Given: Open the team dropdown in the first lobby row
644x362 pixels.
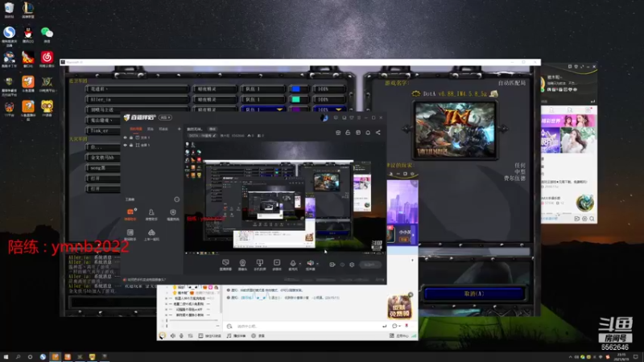Looking at the screenshot, I should [x=263, y=89].
